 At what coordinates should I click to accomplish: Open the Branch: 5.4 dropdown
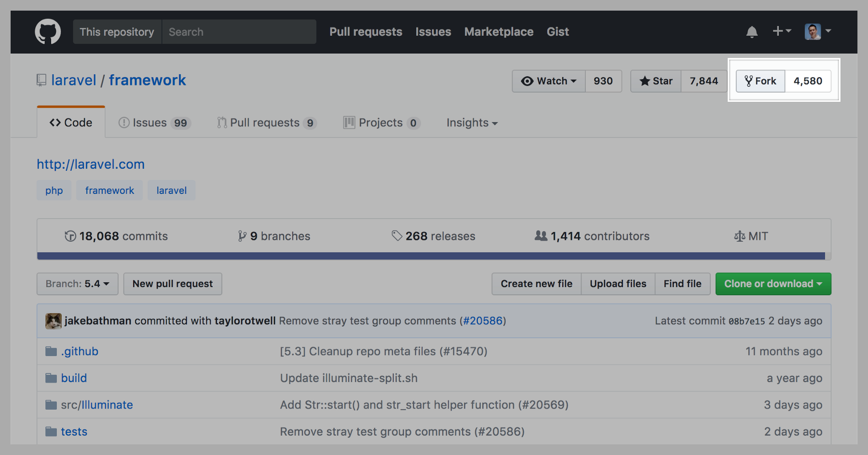tap(78, 284)
